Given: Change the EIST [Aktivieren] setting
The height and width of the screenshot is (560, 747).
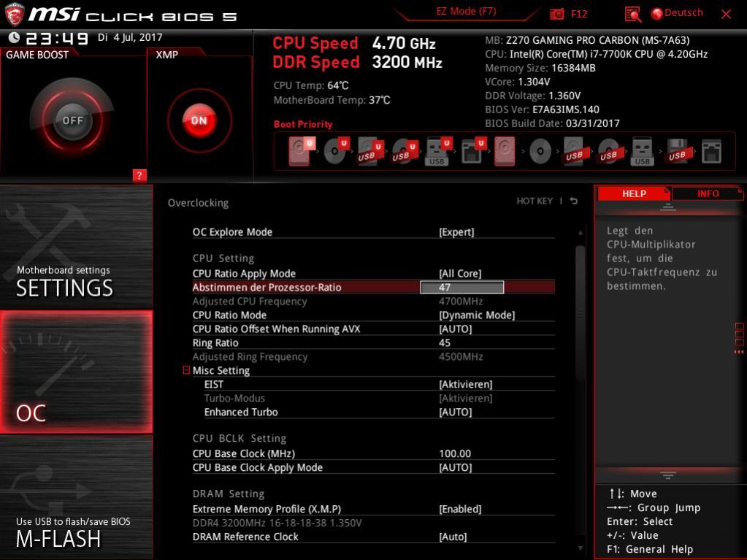Looking at the screenshot, I should pos(466,384).
